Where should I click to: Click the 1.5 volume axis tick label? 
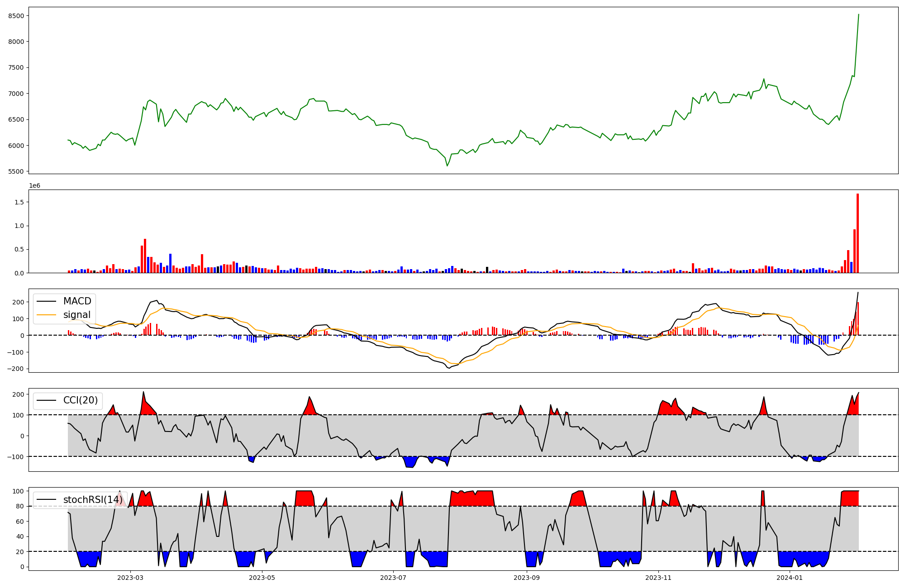pos(19,202)
